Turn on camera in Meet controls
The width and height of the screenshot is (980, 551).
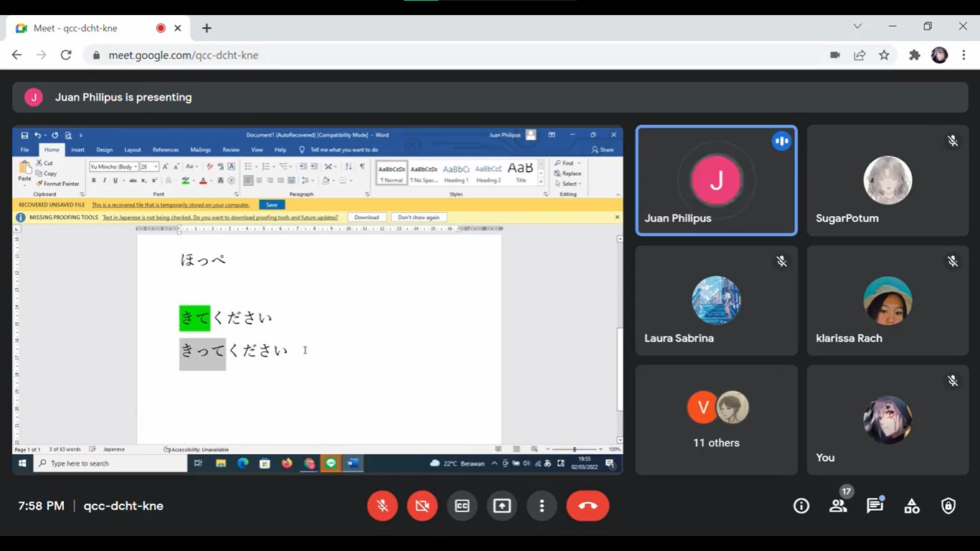(x=422, y=506)
